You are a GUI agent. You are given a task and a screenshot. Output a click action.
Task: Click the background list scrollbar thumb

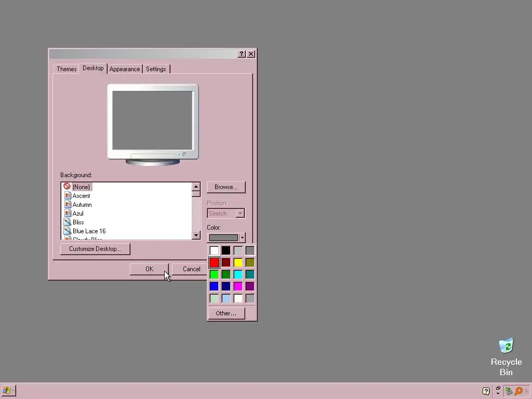[x=196, y=194]
